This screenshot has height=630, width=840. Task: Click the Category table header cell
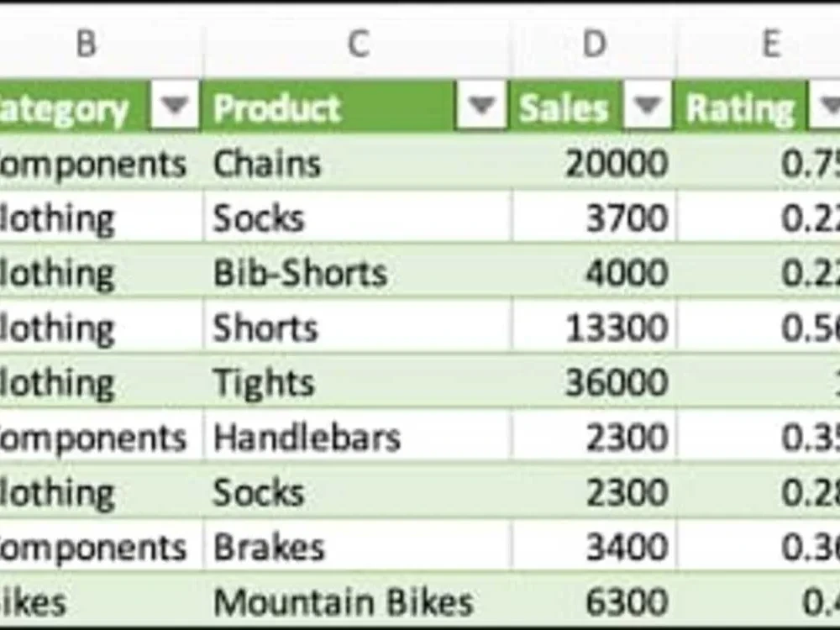click(x=67, y=107)
